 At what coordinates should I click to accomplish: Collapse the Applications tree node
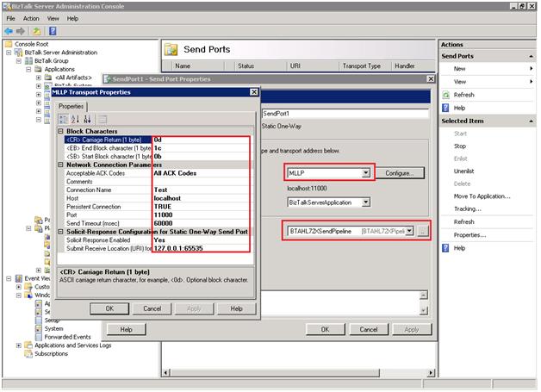[28, 70]
